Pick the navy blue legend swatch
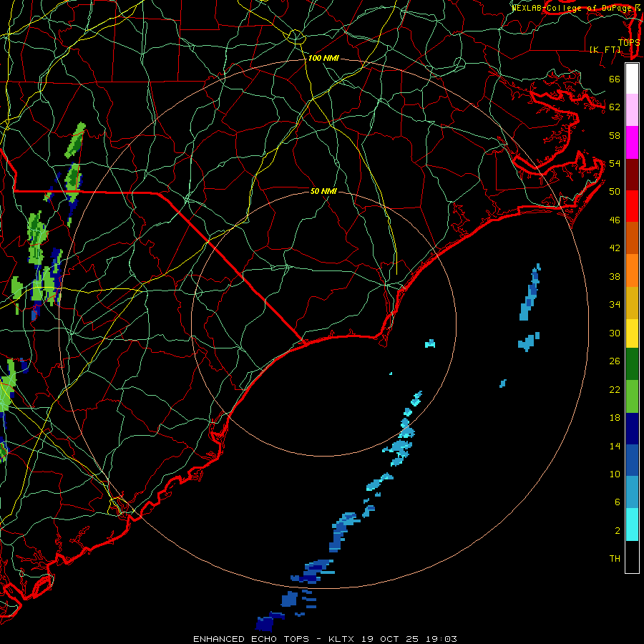 click(632, 429)
